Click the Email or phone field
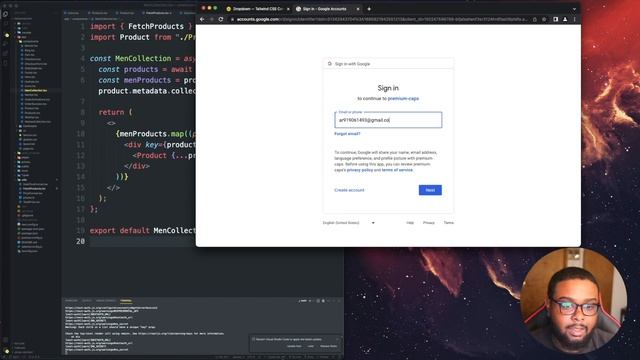 (x=388, y=120)
